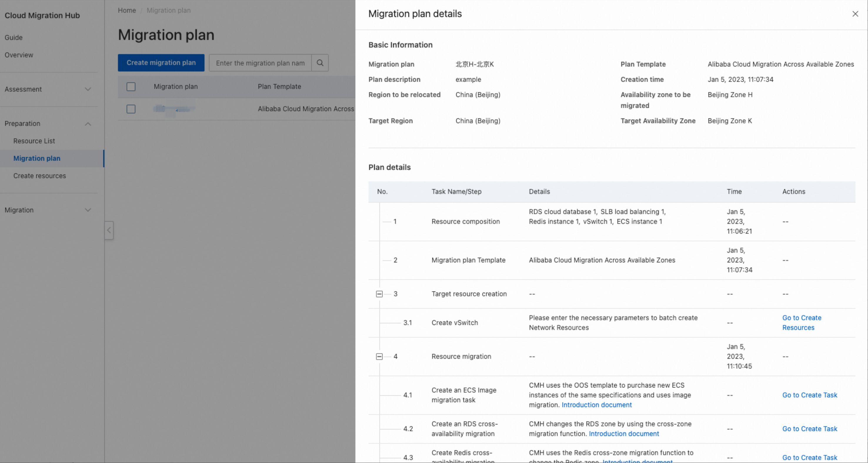Open Introduction document for ECS image migration
The height and width of the screenshot is (463, 868).
point(596,405)
